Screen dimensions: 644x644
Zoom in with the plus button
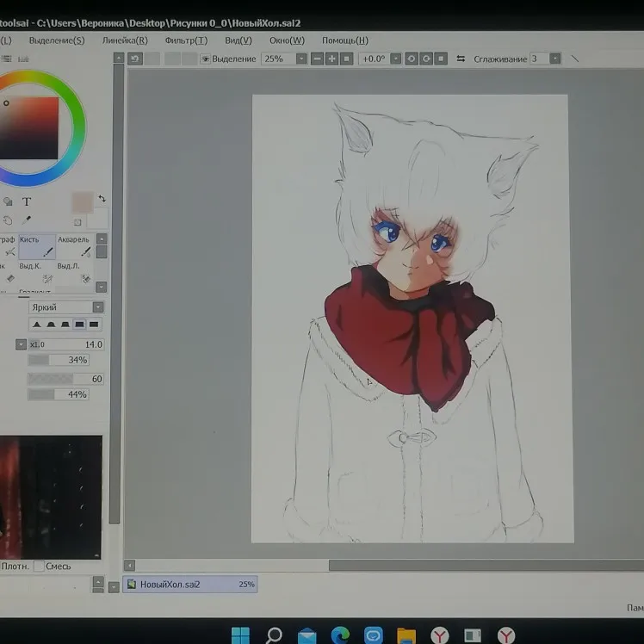coord(331,59)
